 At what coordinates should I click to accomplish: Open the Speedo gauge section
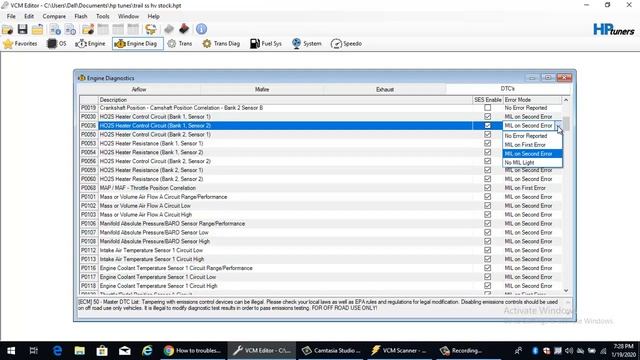pyautogui.click(x=347, y=44)
